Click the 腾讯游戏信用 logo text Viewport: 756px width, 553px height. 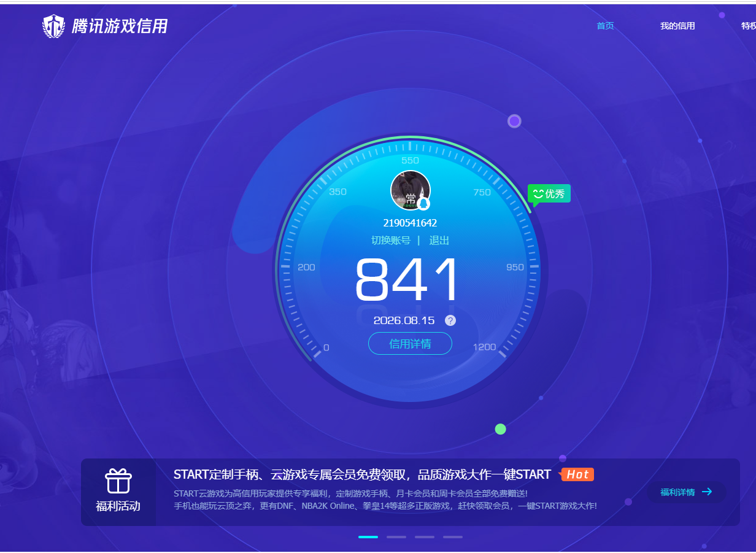pyautogui.click(x=120, y=26)
